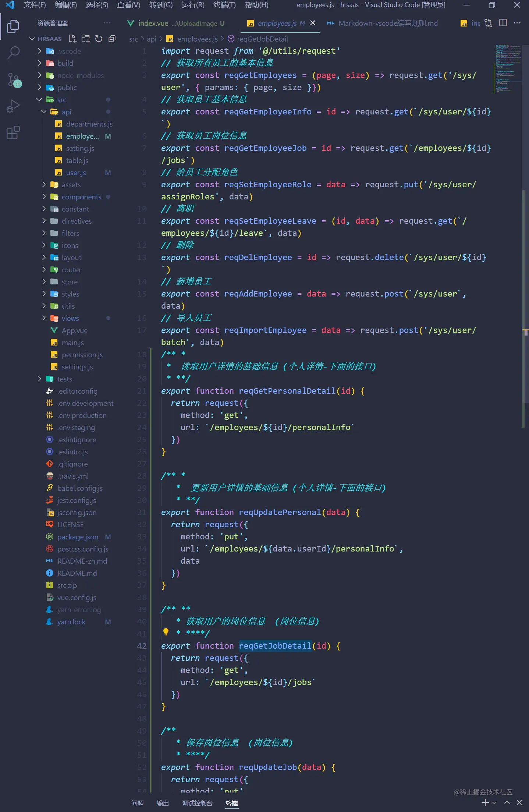Switch to the 问题 panel tab
This screenshot has height=812, width=529.
[x=138, y=803]
